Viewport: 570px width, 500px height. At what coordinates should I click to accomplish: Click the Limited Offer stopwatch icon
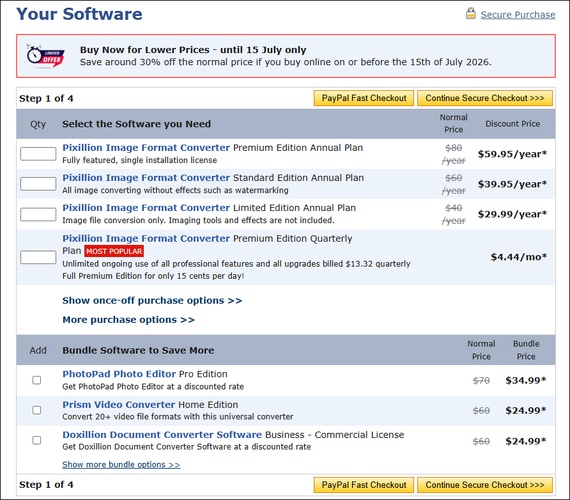pos(45,56)
